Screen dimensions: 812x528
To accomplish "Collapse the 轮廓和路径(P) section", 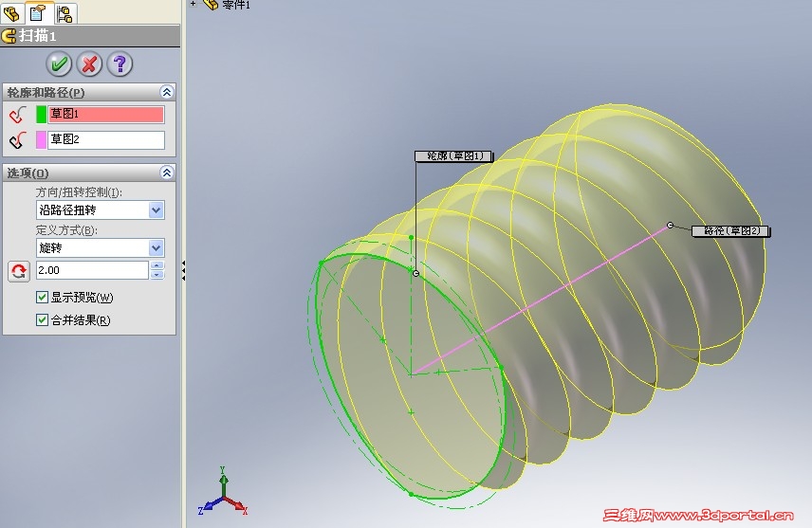I will coord(167,92).
